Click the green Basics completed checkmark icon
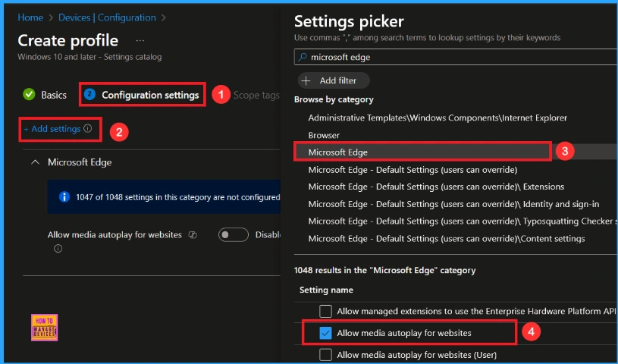The image size is (618, 364). coord(29,95)
